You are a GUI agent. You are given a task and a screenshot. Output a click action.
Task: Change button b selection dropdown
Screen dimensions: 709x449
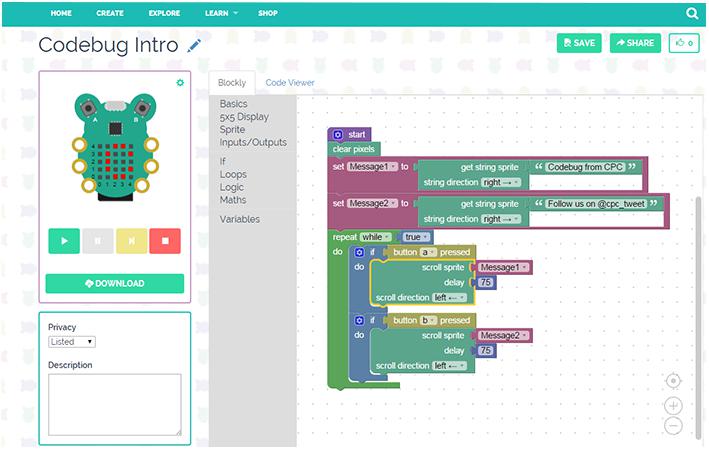428,321
